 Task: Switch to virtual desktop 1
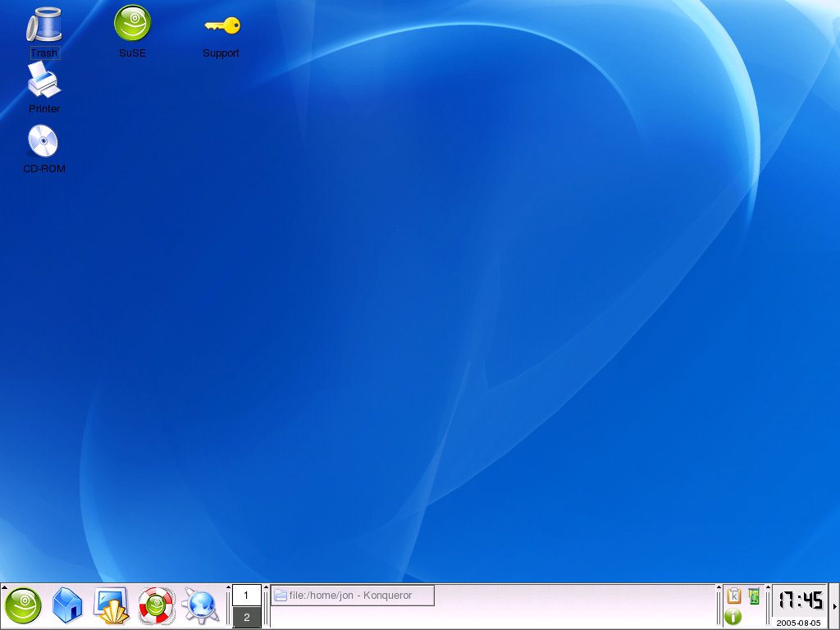[x=246, y=595]
